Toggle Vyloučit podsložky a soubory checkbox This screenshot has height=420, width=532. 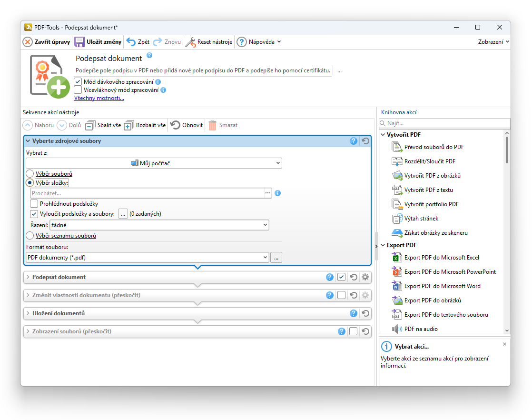(x=34, y=214)
